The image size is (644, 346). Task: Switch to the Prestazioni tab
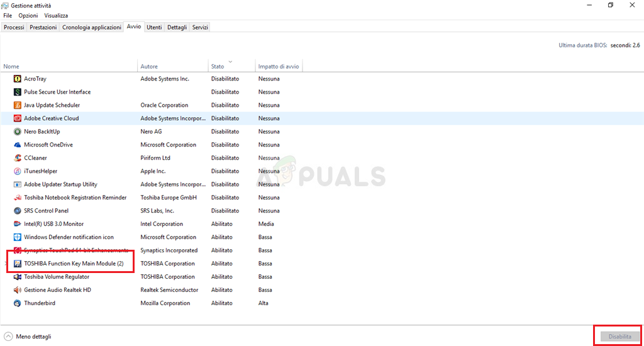tap(43, 27)
